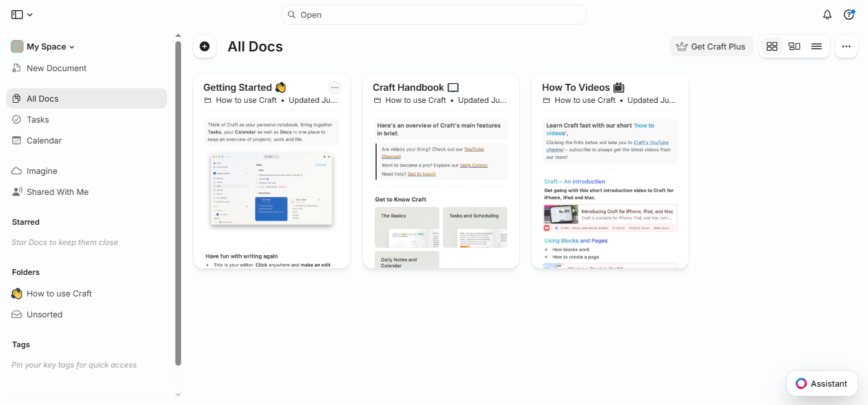868x405 pixels.
Task: Open the How to use Craft folder
Action: pos(87,293)
